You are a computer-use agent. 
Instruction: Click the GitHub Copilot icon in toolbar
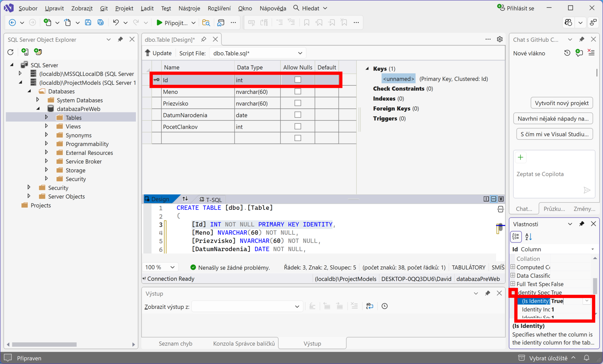568,22
